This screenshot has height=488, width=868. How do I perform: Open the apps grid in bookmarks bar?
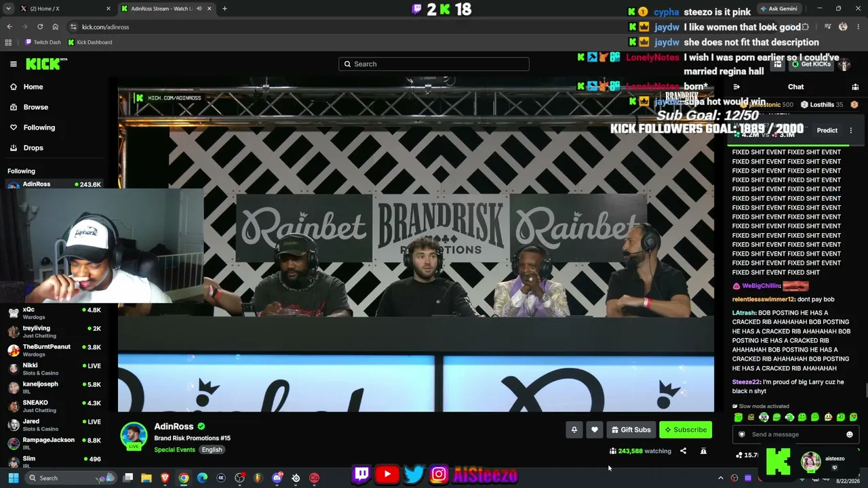coord(8,42)
